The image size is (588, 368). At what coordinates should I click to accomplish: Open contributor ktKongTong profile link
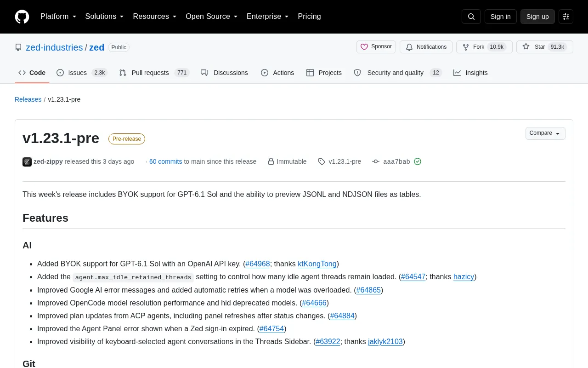point(317,264)
